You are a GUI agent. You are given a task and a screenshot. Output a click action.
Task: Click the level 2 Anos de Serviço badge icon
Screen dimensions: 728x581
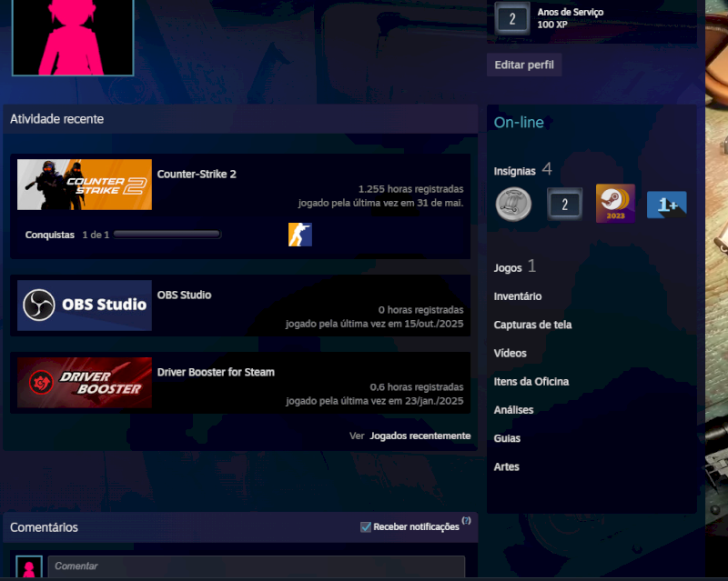tap(512, 19)
